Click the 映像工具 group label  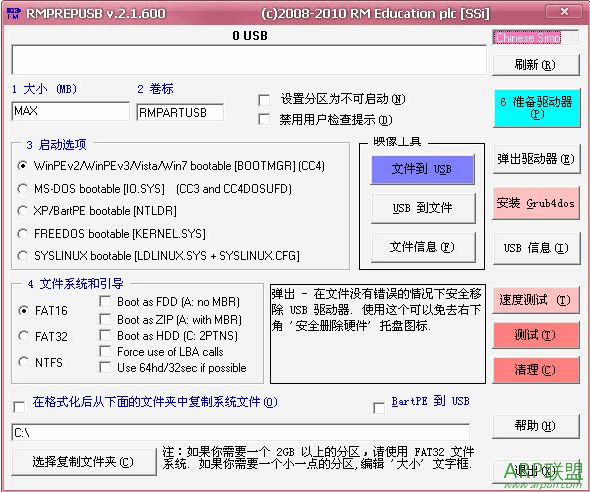click(x=397, y=142)
